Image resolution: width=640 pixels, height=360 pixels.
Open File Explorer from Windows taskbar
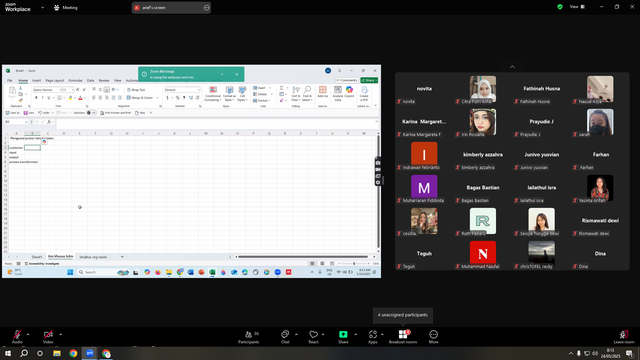pos(57,353)
